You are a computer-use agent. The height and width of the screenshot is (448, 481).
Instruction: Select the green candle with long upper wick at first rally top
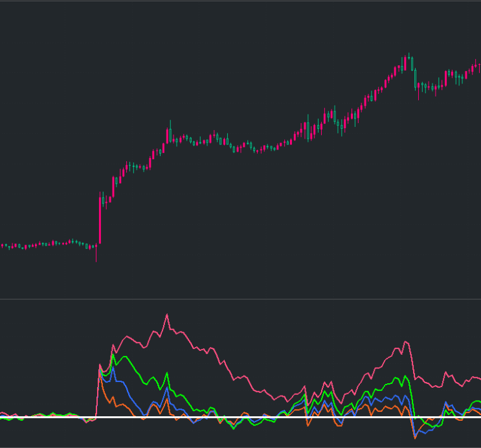click(170, 132)
